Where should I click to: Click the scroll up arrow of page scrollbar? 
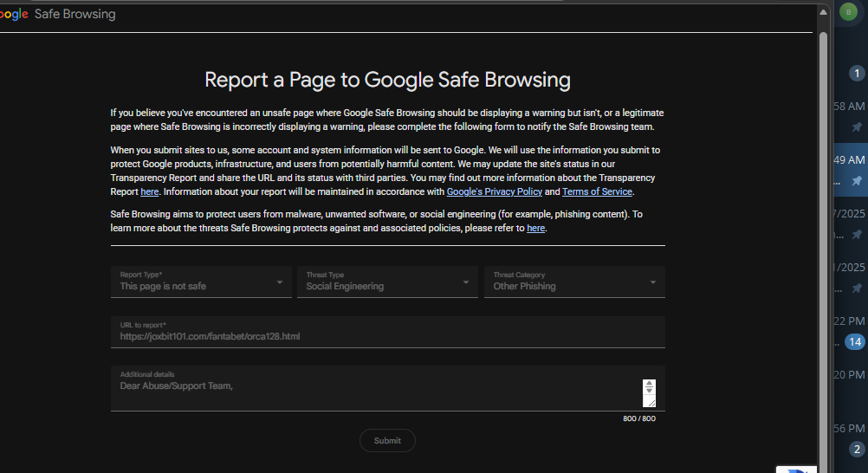pyautogui.click(x=823, y=12)
